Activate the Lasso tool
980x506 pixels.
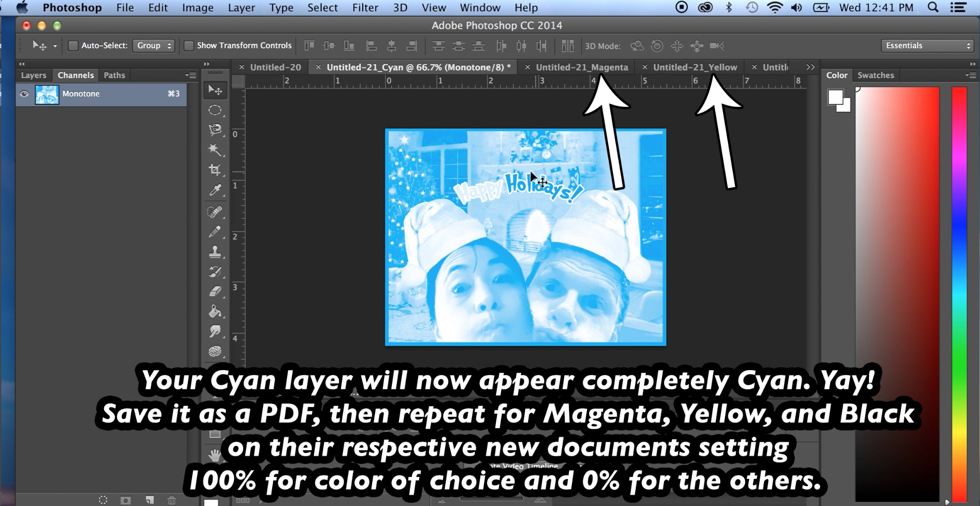click(215, 129)
